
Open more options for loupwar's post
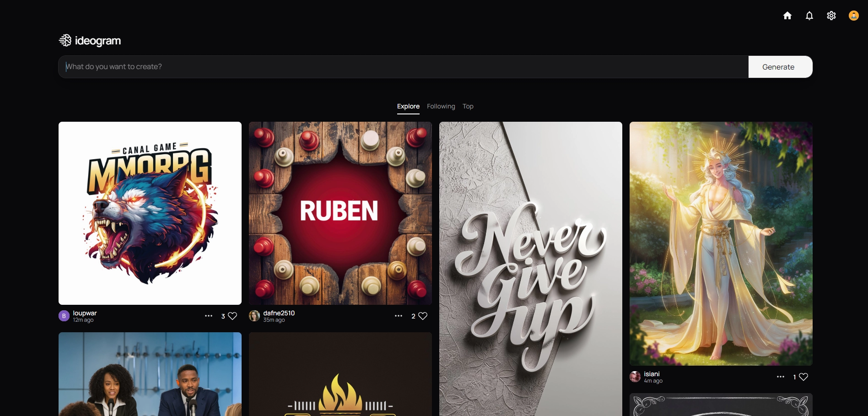209,316
